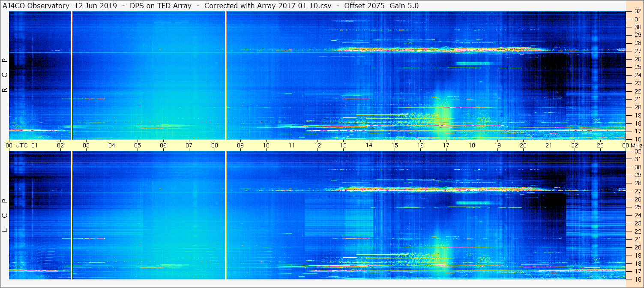The image size is (644, 288).
Task: Click the 04 hour time axis label
Action: pyautogui.click(x=112, y=145)
